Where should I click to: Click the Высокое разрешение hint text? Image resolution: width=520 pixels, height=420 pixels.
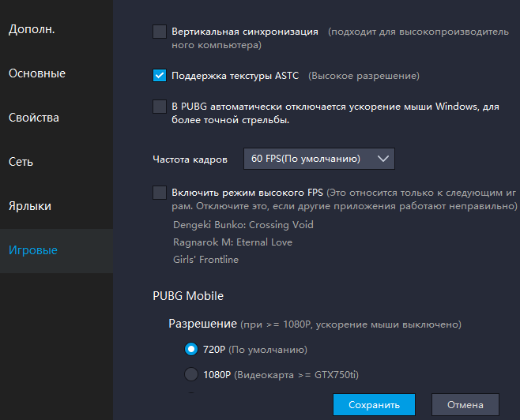coord(364,76)
